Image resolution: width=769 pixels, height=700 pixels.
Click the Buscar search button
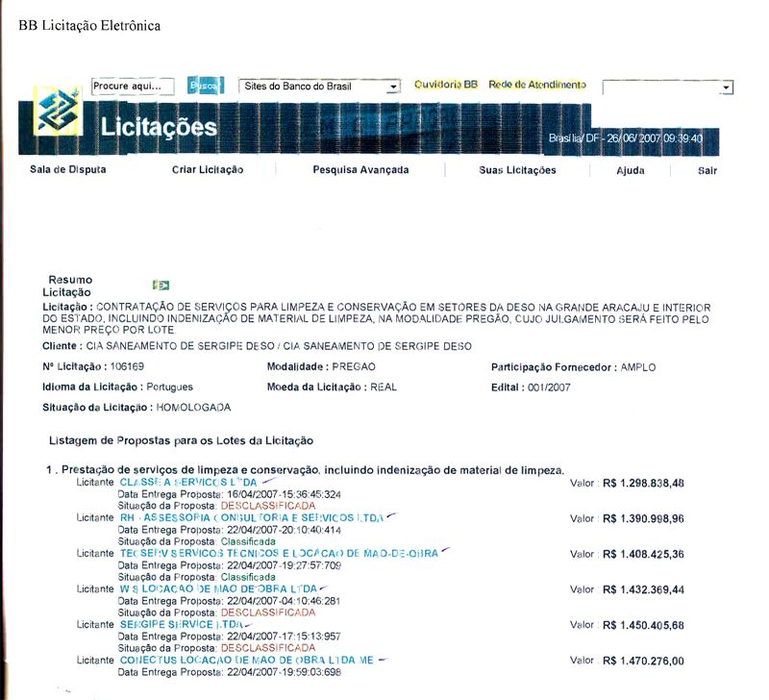point(206,86)
